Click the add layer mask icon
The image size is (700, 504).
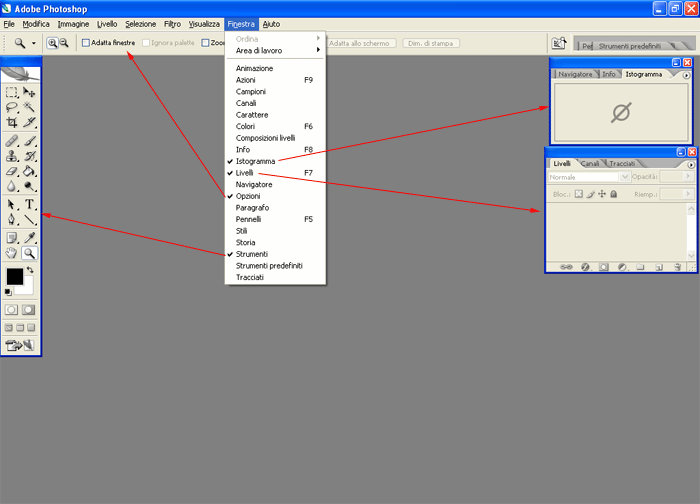point(604,267)
